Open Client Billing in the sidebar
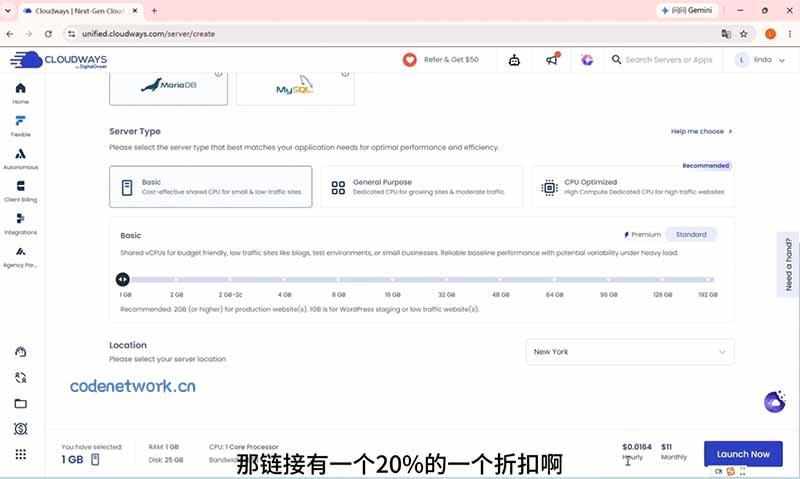Screen dimensions: 800x479 point(20,191)
